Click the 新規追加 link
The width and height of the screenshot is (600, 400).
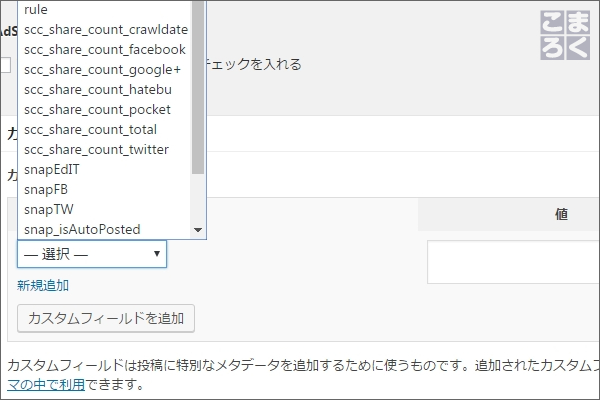click(43, 285)
